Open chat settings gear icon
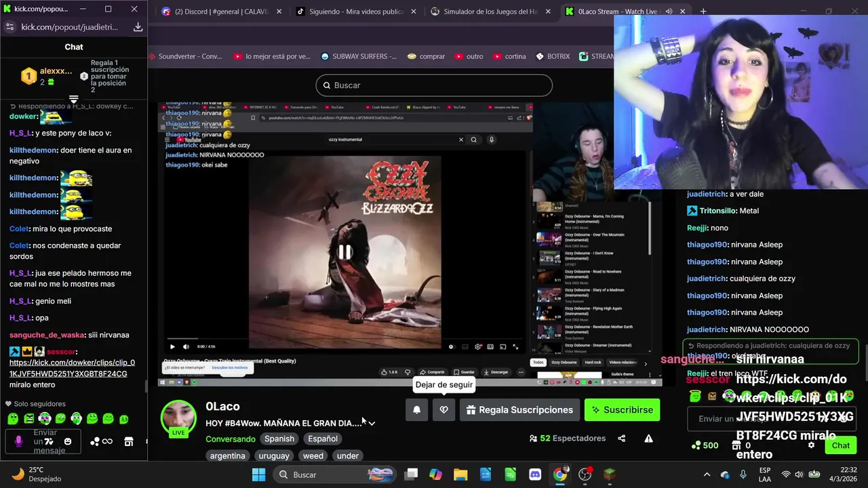Screen dimensions: 868x488 coord(811,445)
